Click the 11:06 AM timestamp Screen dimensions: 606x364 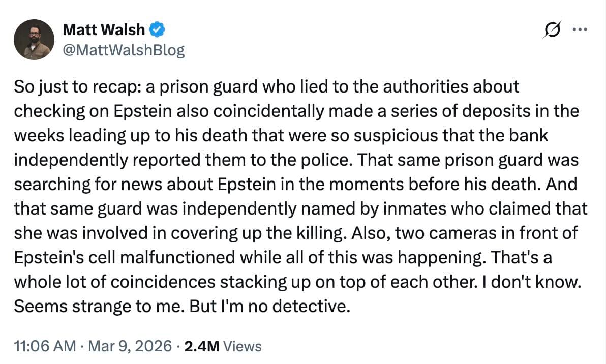45,346
